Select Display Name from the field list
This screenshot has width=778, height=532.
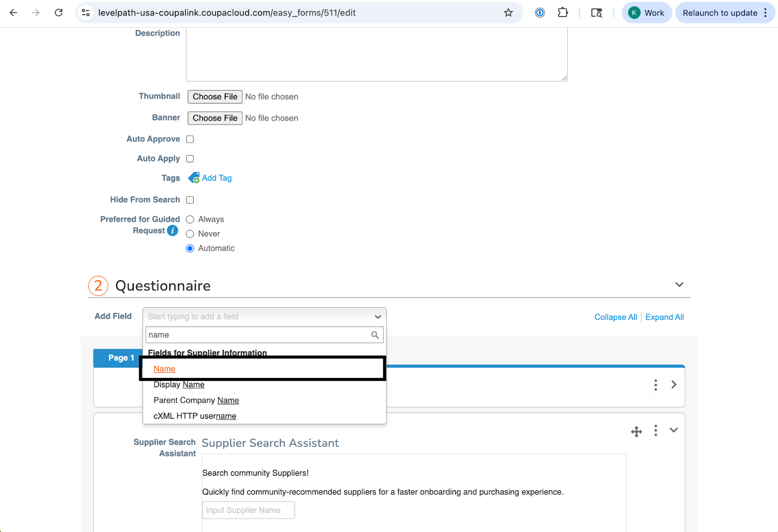click(179, 385)
